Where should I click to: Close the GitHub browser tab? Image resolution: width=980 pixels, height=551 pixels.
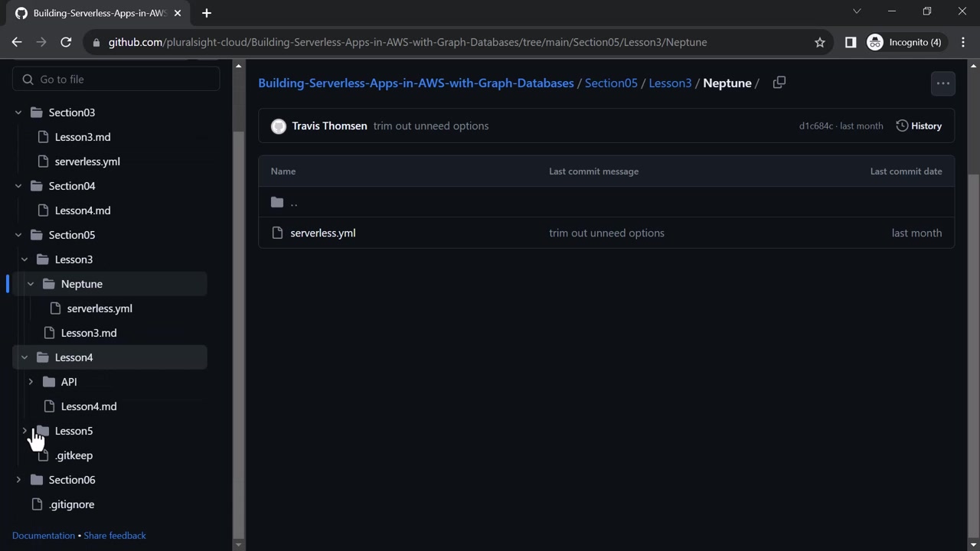[x=176, y=13]
